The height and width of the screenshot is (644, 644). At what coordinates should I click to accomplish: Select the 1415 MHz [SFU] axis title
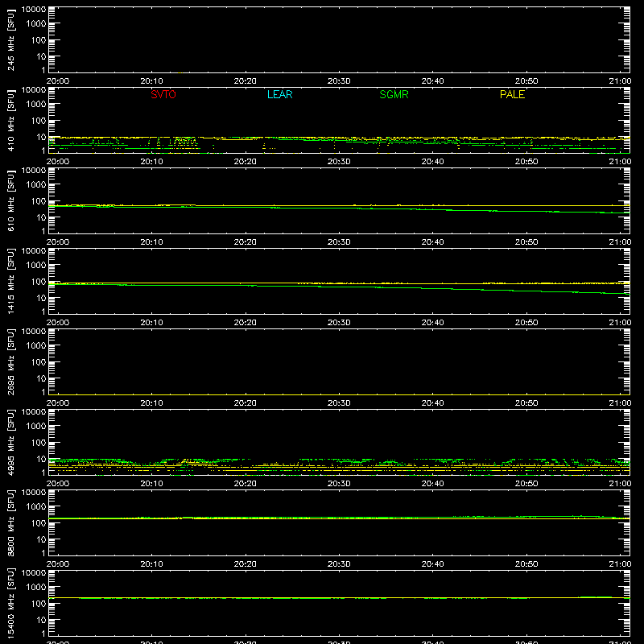(x=10, y=281)
